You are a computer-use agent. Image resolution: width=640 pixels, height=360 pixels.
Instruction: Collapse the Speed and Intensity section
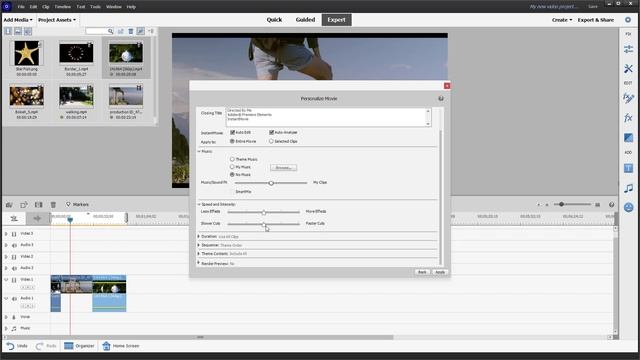(199, 204)
